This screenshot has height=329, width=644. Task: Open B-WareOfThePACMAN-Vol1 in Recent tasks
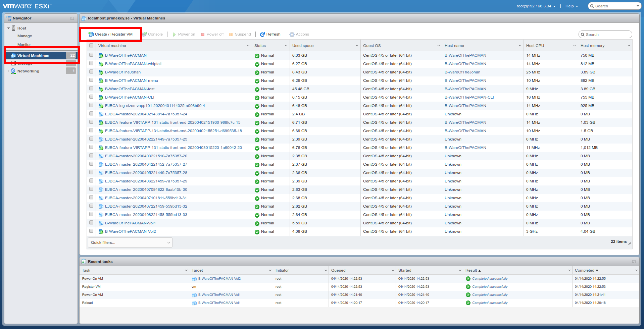(219, 295)
